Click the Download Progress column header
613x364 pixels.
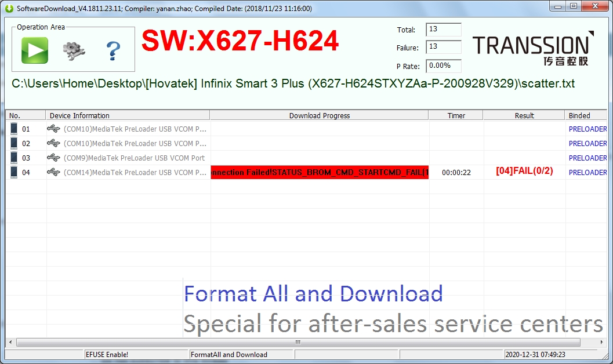(x=320, y=115)
